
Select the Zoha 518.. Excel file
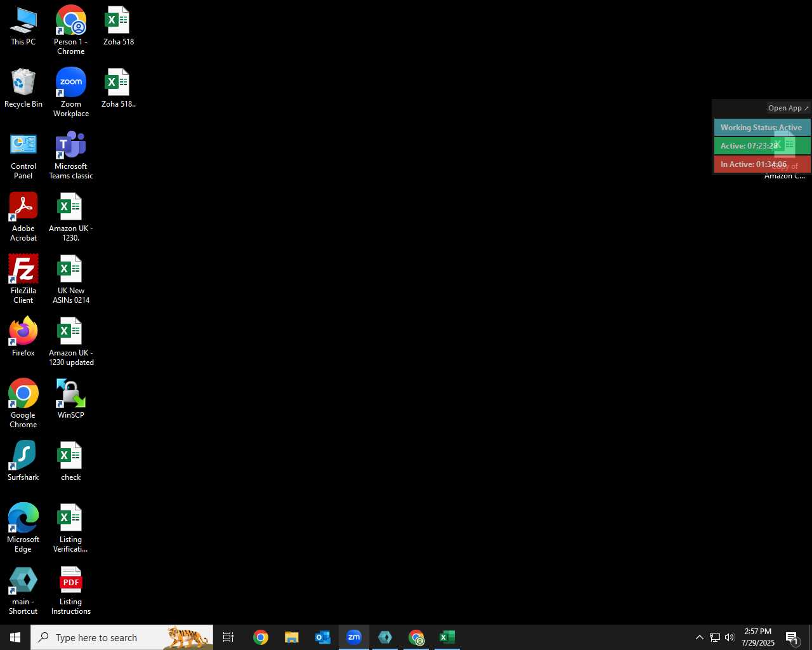click(118, 88)
